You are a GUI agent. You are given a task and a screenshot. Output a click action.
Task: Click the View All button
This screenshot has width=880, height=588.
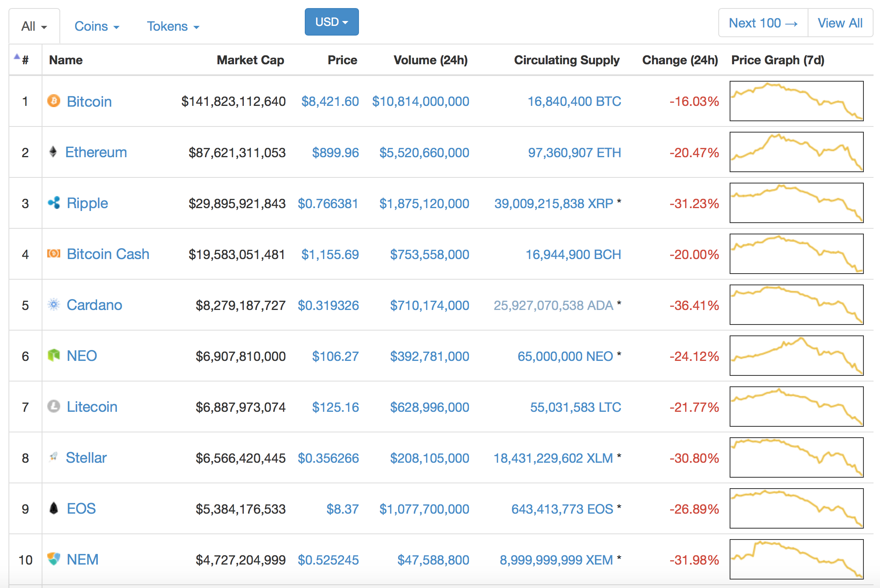click(840, 23)
